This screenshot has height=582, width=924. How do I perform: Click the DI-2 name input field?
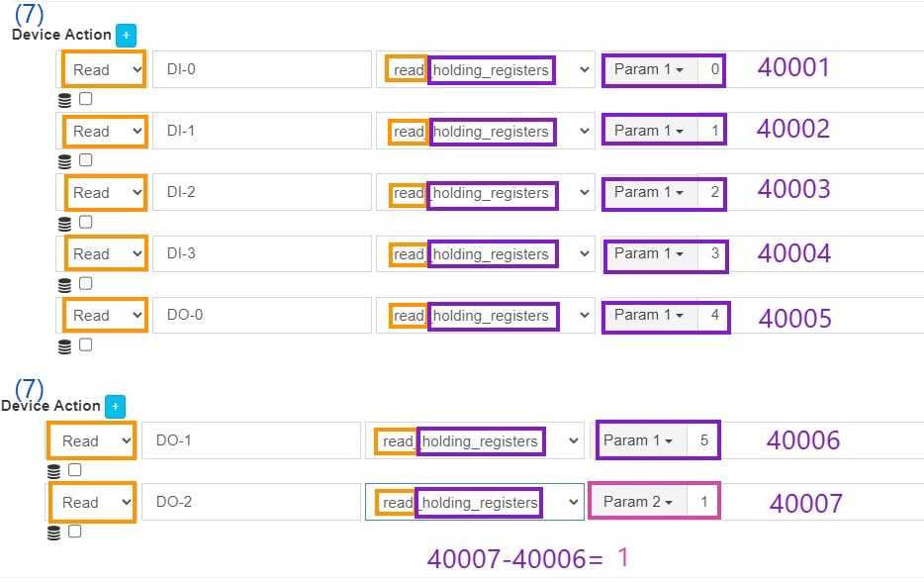261,193
